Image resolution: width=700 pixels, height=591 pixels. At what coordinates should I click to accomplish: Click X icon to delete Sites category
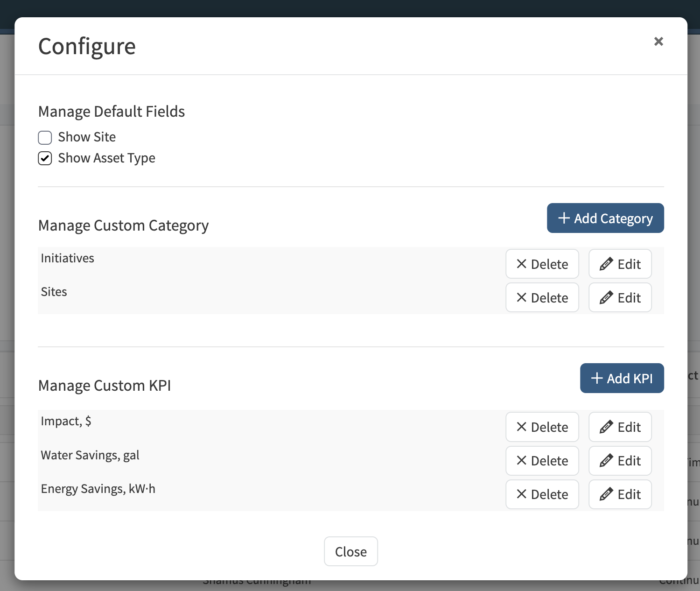522,298
